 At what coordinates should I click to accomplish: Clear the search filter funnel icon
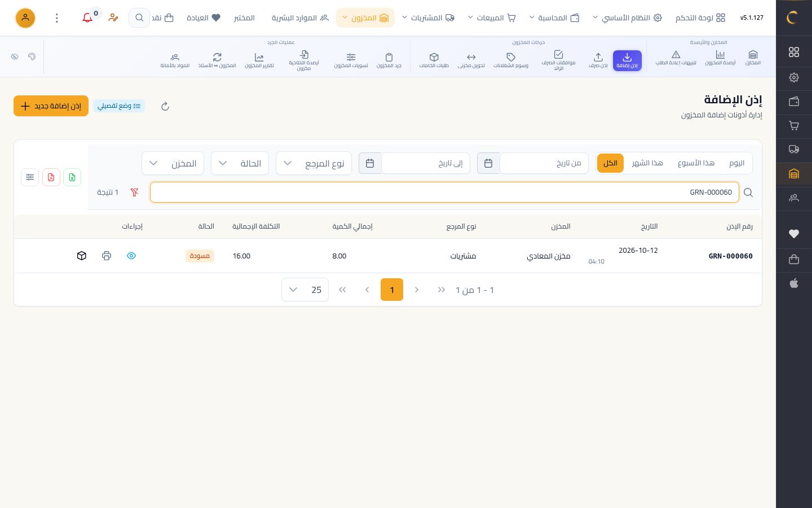134,192
